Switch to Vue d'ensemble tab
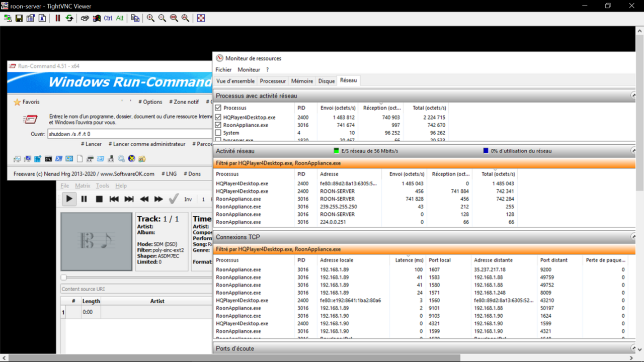This screenshot has height=362, width=644. (235, 81)
